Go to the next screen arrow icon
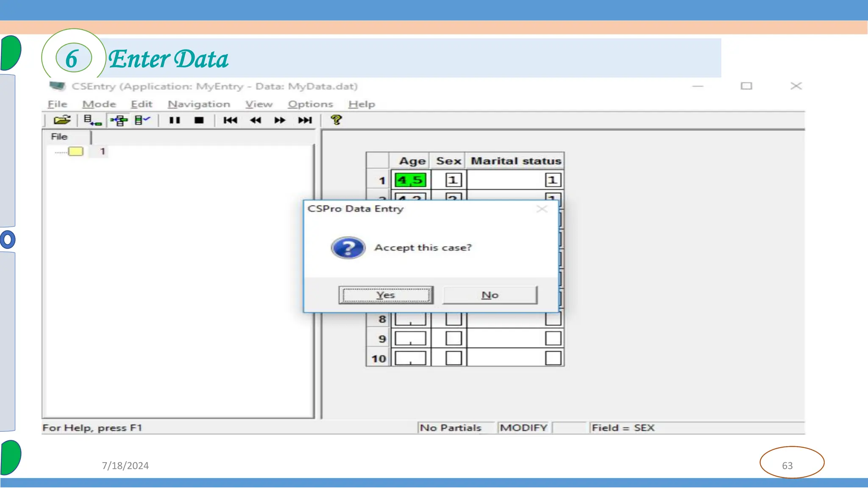868x488 pixels. 280,120
